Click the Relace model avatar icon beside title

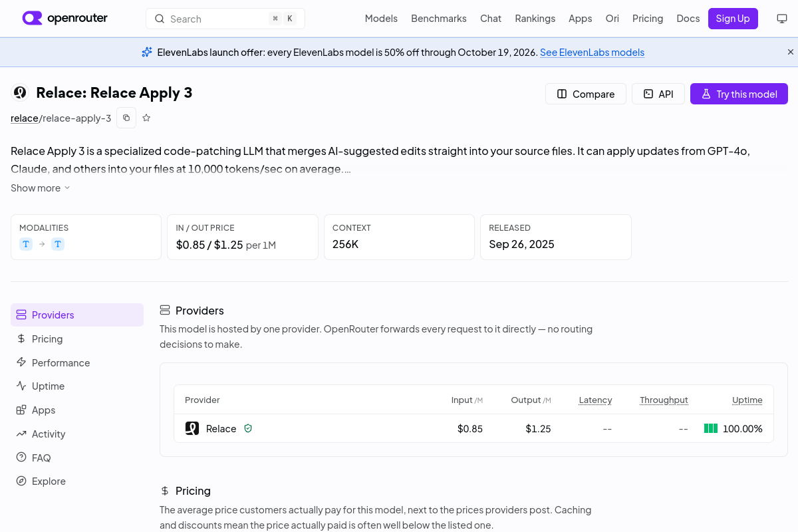pyautogui.click(x=21, y=92)
